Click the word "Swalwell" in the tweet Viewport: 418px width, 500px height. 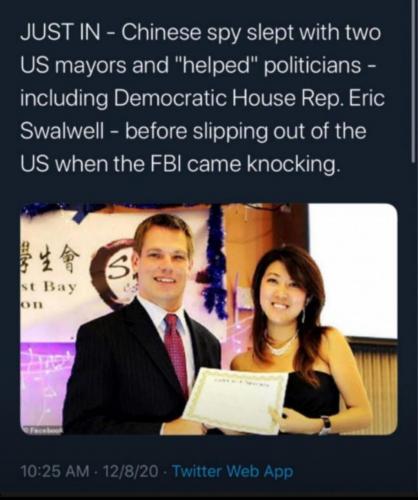(x=62, y=131)
